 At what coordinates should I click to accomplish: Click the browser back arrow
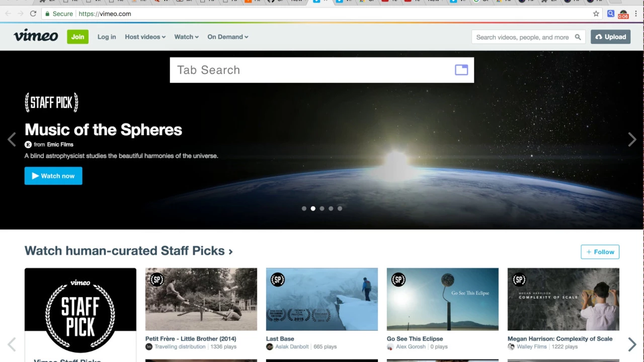tap(8, 14)
